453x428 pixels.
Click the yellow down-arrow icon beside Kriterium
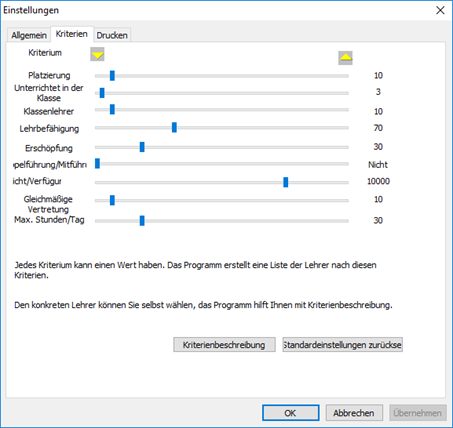(x=97, y=54)
